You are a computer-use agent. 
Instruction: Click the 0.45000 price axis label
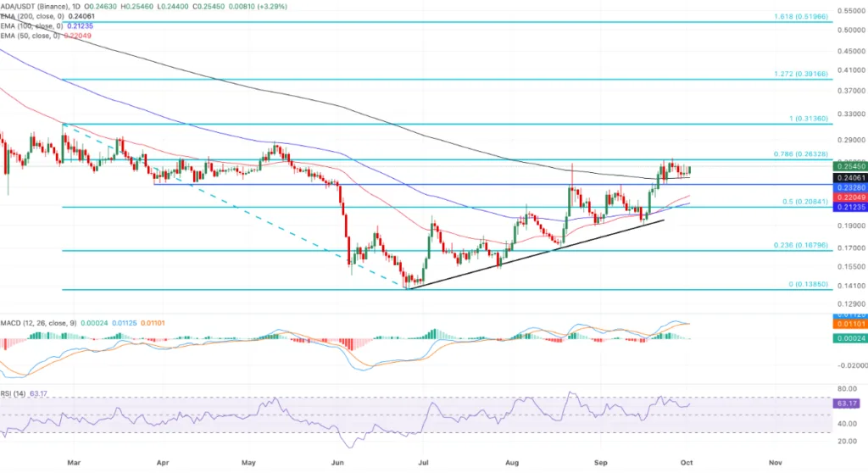852,52
